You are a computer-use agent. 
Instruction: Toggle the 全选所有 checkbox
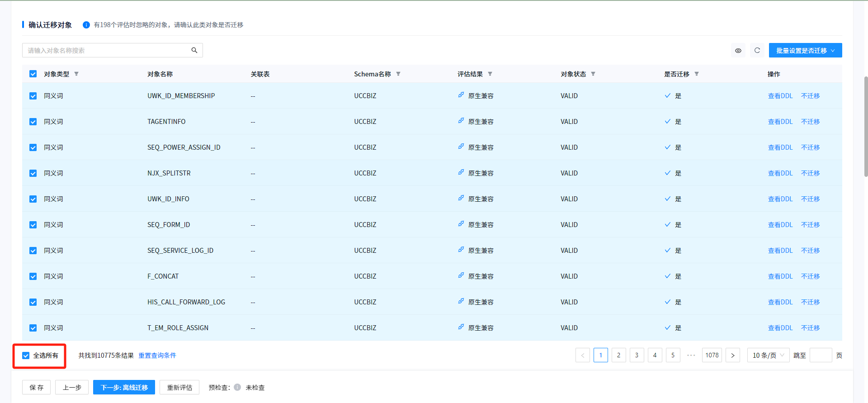(26, 356)
